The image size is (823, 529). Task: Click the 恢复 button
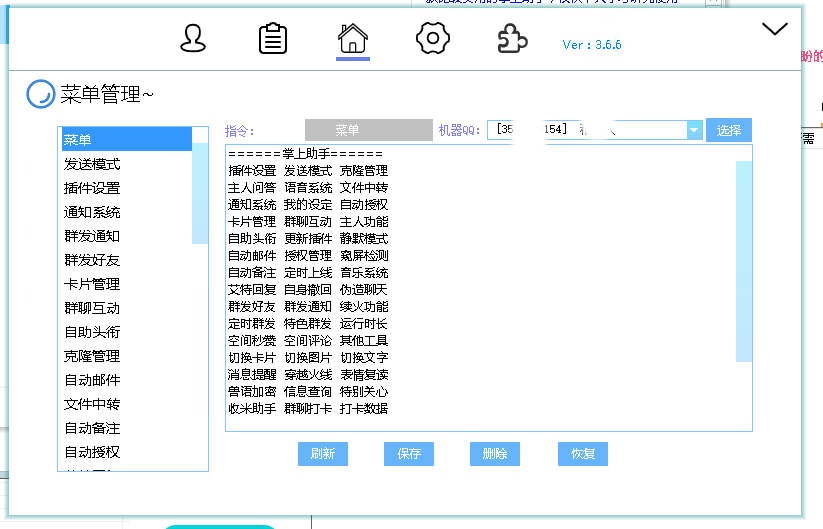click(x=583, y=454)
